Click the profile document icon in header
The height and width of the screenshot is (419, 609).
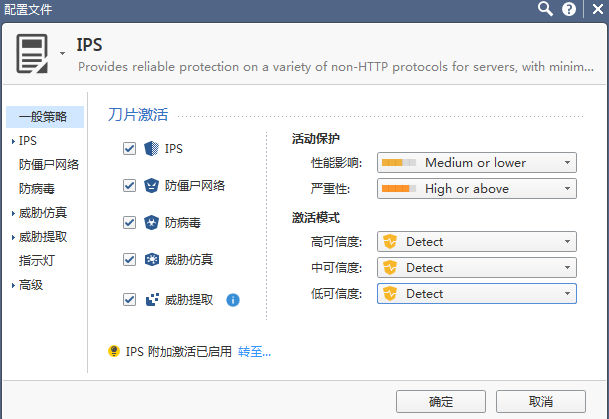(x=32, y=54)
